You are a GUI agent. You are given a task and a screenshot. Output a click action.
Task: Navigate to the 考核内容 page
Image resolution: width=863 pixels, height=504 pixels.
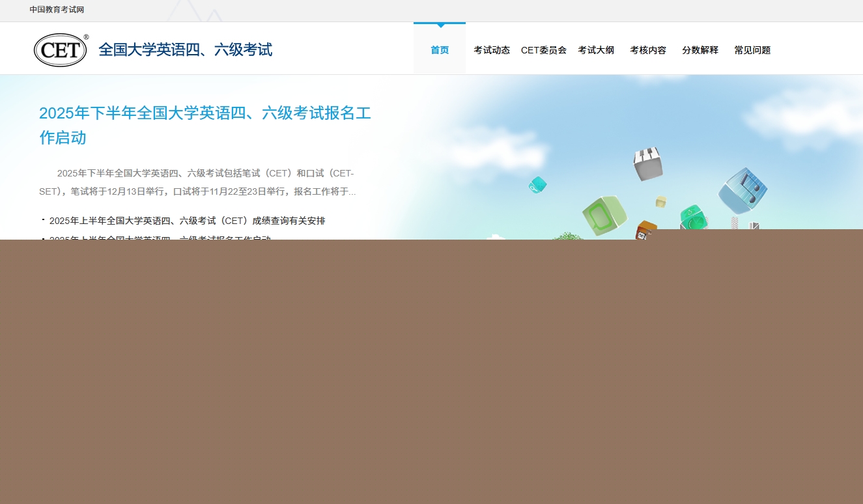pos(648,50)
